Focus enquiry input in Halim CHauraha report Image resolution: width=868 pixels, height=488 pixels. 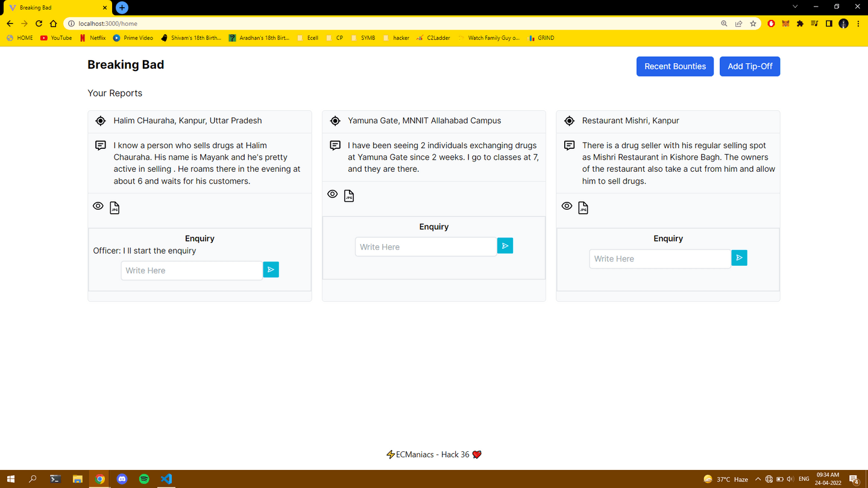pos(192,271)
